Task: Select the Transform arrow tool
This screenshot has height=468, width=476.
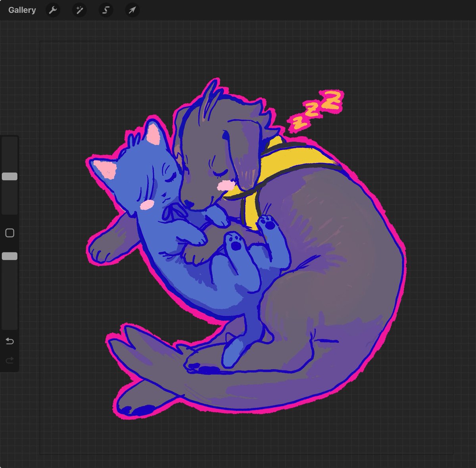Action: point(132,10)
